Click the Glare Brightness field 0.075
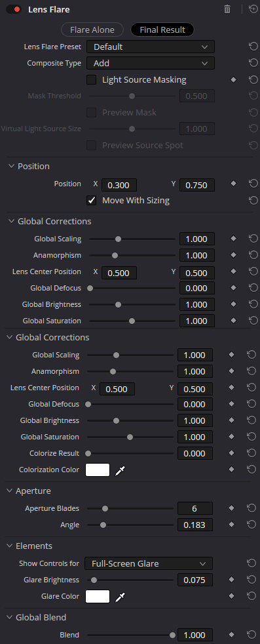The width and height of the screenshot is (260, 644). pyautogui.click(x=195, y=580)
